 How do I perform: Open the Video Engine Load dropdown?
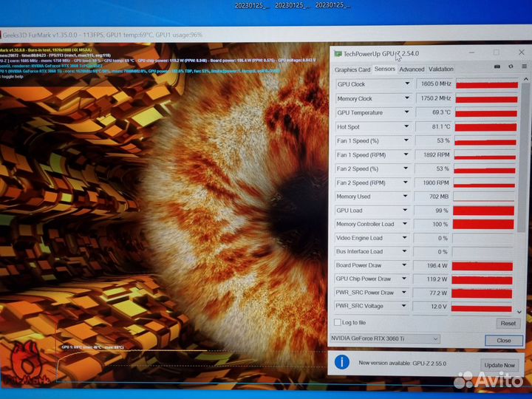pyautogui.click(x=404, y=237)
